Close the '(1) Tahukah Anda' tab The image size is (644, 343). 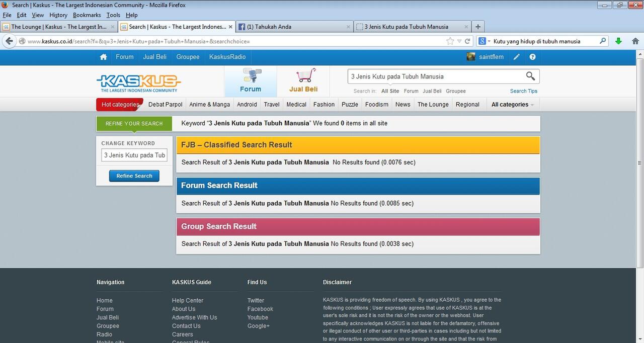tap(349, 27)
